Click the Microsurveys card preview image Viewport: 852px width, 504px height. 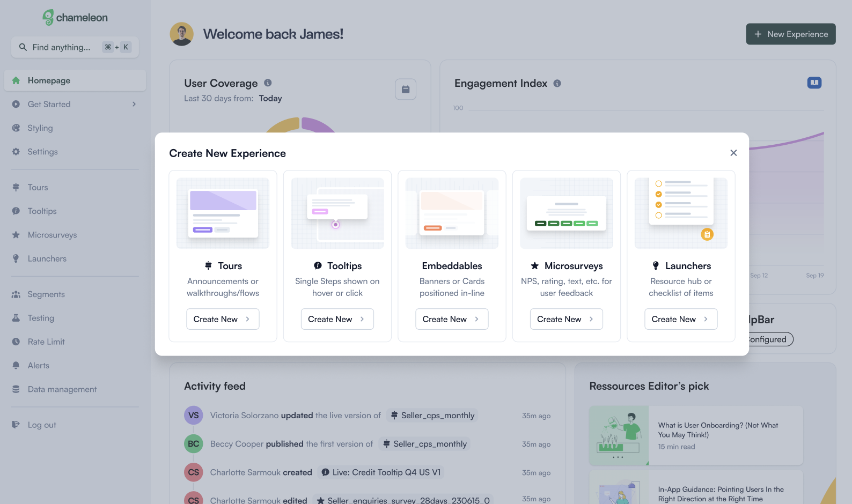pos(567,213)
